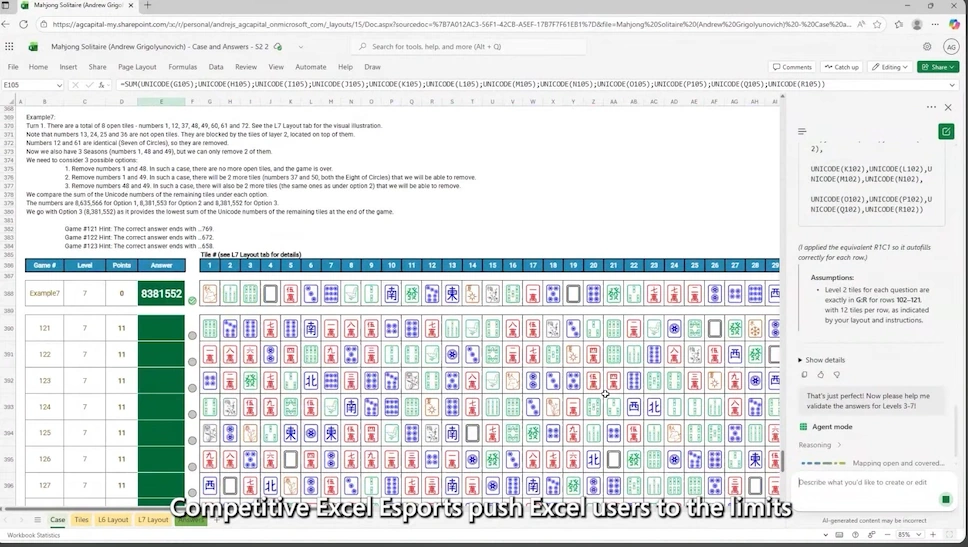Click the Copilot prompt input field
Viewport: 968px width, 547px height.
pos(866,482)
